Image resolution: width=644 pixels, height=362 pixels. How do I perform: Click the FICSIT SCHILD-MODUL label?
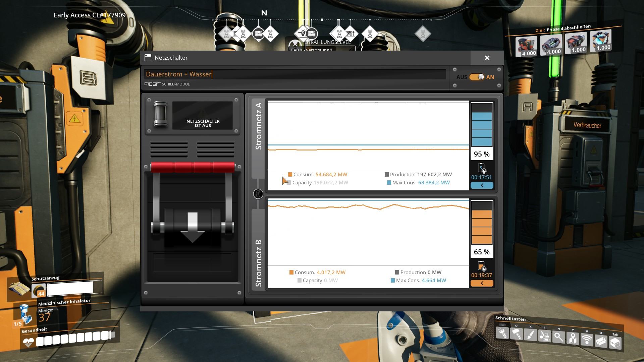tap(167, 84)
